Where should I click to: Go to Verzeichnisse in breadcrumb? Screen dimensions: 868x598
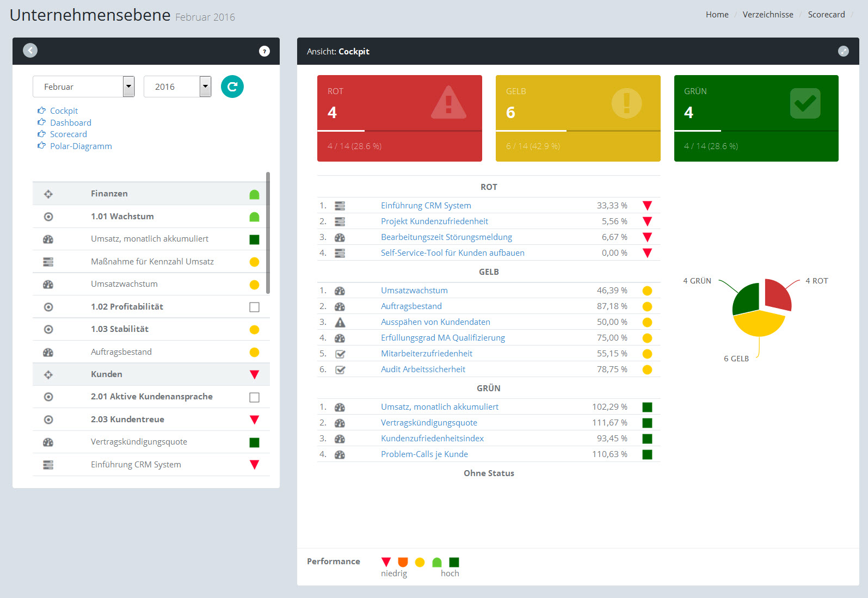coord(767,15)
